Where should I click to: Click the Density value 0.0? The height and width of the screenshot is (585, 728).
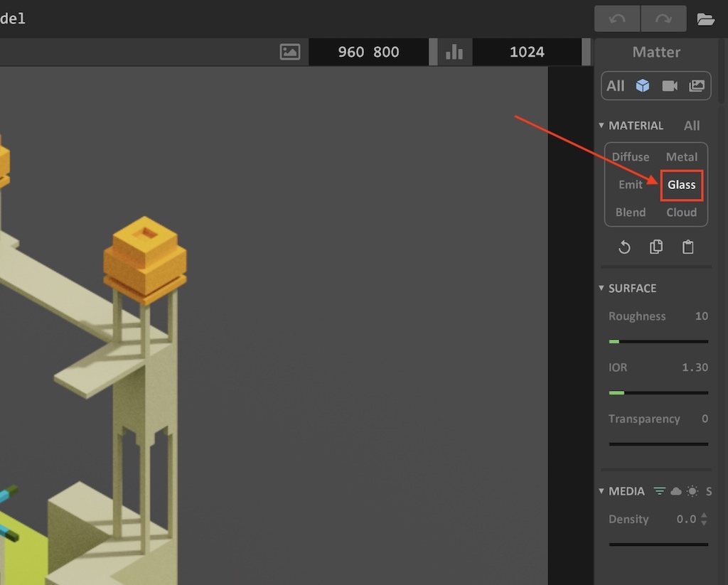[x=686, y=519]
